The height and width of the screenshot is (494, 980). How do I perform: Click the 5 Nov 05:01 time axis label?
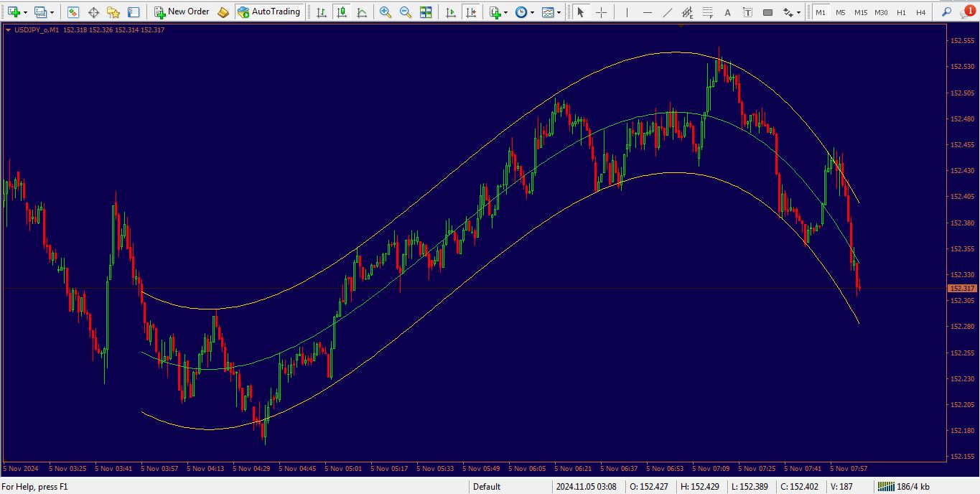click(x=343, y=468)
